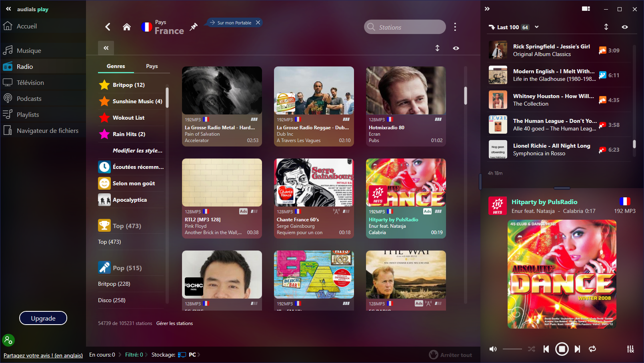Expand the Top (473) genre header
This screenshot has height=363, width=644.
(131, 226)
